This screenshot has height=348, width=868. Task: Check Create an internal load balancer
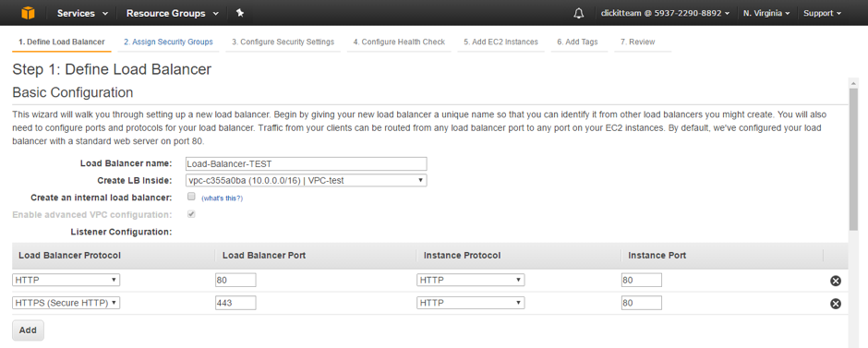pyautogui.click(x=191, y=197)
